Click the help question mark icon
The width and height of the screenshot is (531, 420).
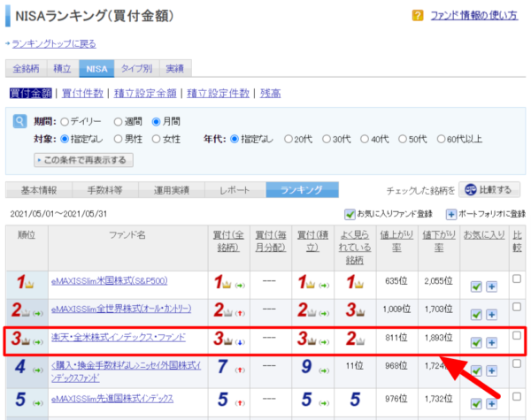click(x=418, y=15)
